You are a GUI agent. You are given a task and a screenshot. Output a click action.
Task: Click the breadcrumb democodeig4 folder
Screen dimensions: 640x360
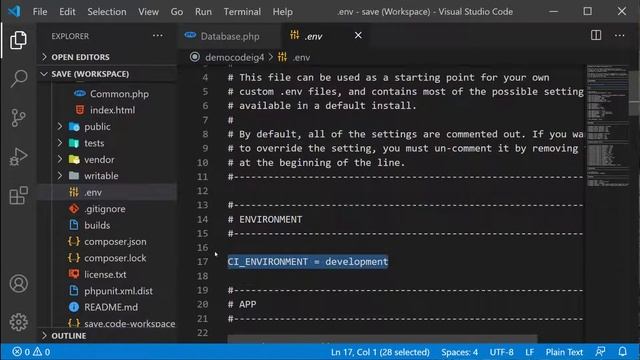pyautogui.click(x=234, y=58)
